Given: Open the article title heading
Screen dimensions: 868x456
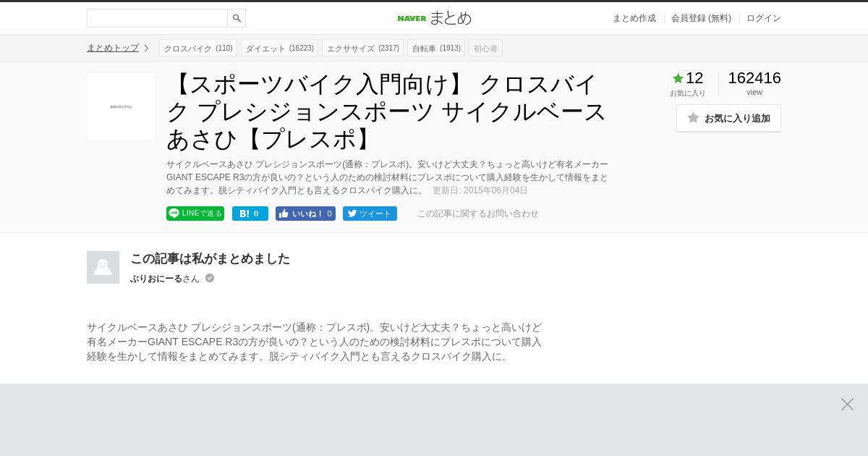Looking at the screenshot, I should point(387,111).
